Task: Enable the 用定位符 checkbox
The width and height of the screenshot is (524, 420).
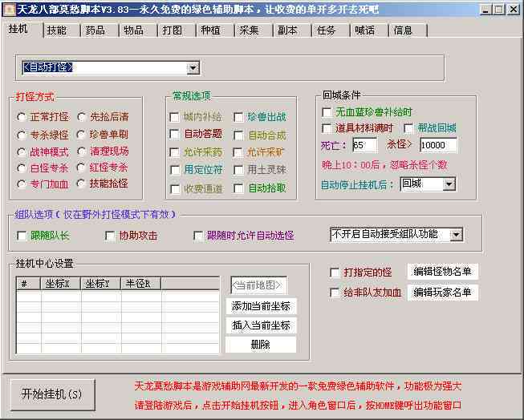Action: click(175, 170)
